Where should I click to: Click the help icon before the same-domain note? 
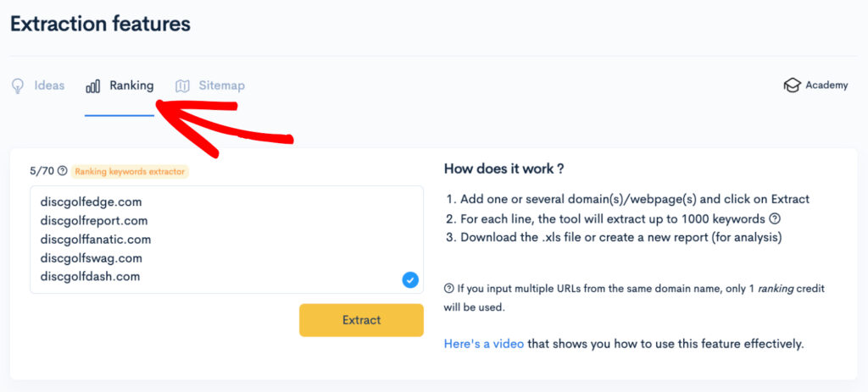point(448,290)
